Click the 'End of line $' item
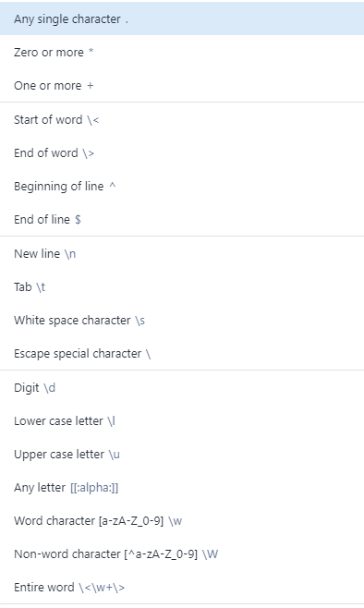 point(182,220)
